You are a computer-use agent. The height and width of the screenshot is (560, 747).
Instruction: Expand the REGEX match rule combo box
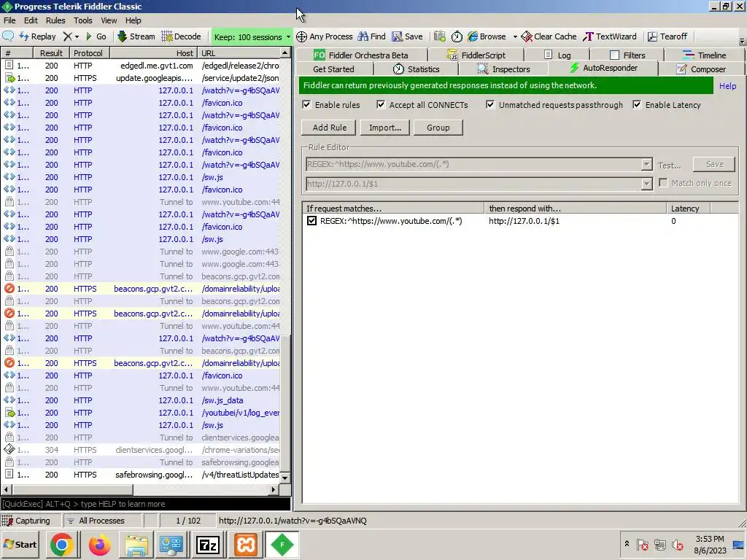(646, 164)
